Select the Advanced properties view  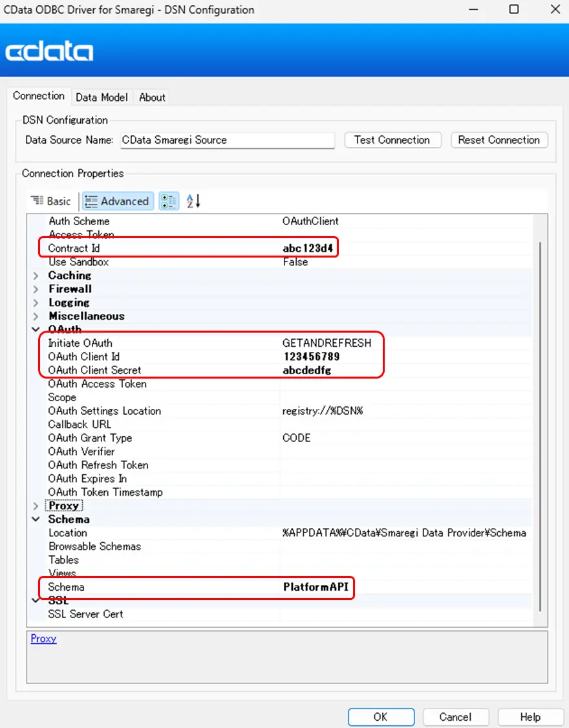118,201
